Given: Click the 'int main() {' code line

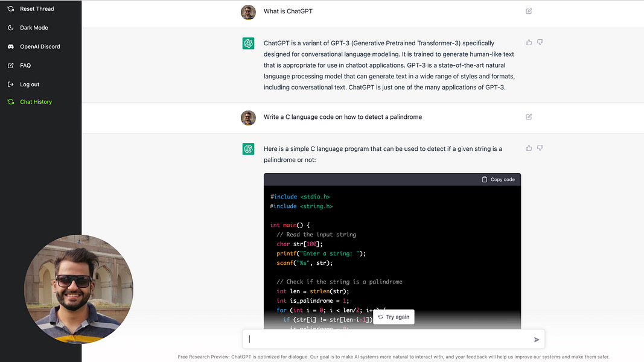Looking at the screenshot, I should [290, 225].
